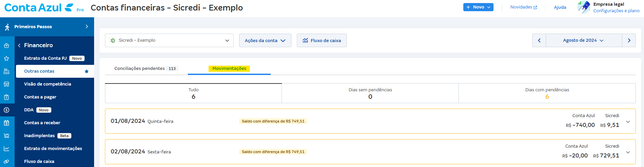This screenshot has height=167, width=644.
Task: Click Empresa legal company name
Action: pos(609,4)
